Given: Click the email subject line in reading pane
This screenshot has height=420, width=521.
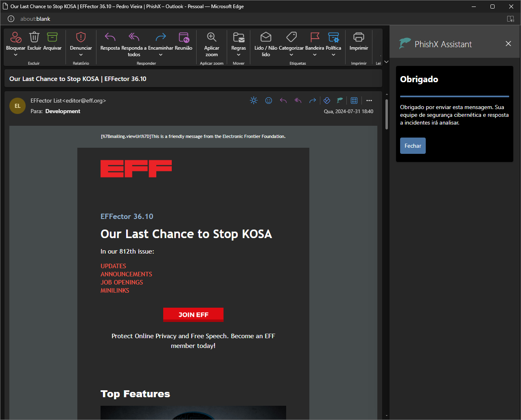Looking at the screenshot, I should tap(78, 79).
